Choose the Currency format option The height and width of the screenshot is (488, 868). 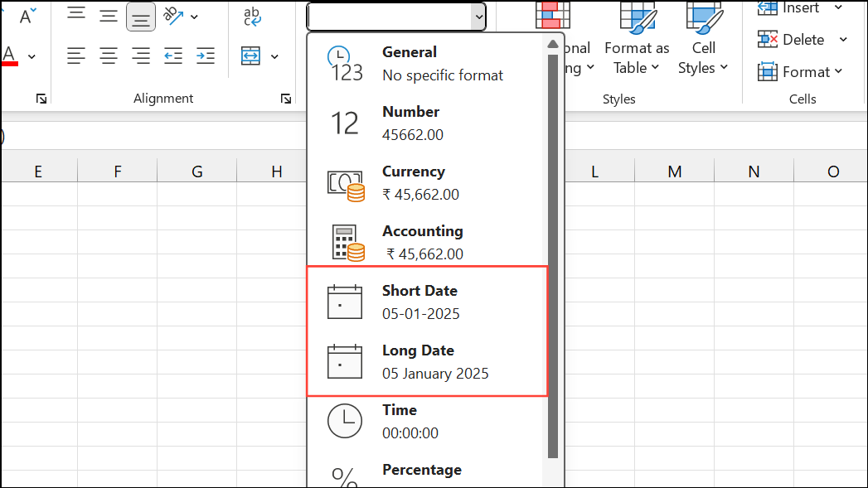click(x=415, y=182)
